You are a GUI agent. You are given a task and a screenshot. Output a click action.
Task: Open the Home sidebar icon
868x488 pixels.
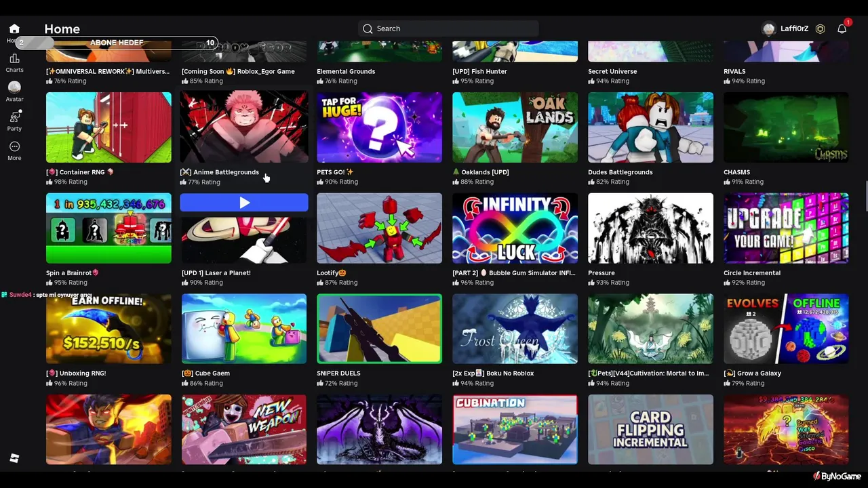(14, 30)
